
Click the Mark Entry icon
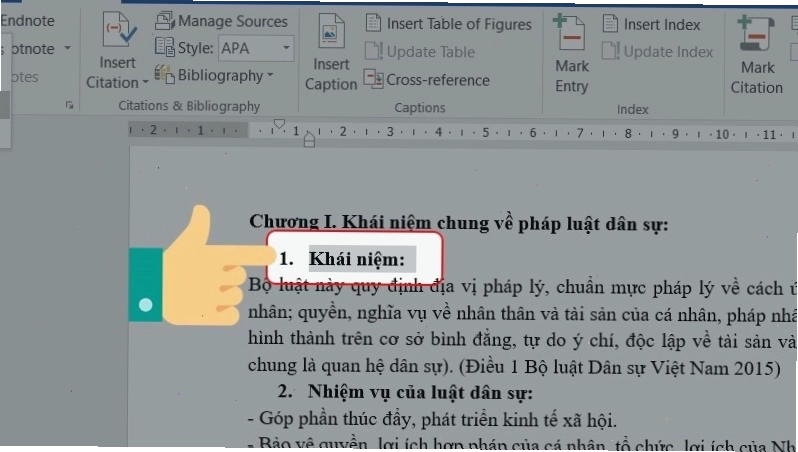point(570,32)
